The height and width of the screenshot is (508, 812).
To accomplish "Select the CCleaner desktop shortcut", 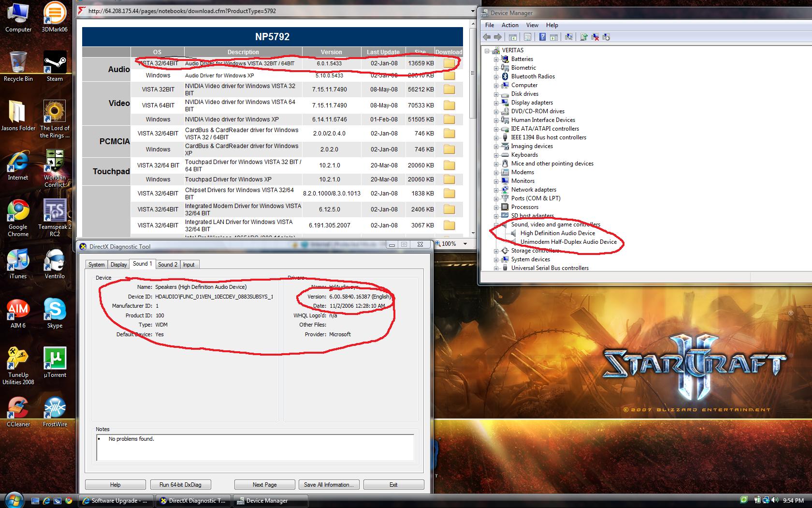I will tap(18, 412).
